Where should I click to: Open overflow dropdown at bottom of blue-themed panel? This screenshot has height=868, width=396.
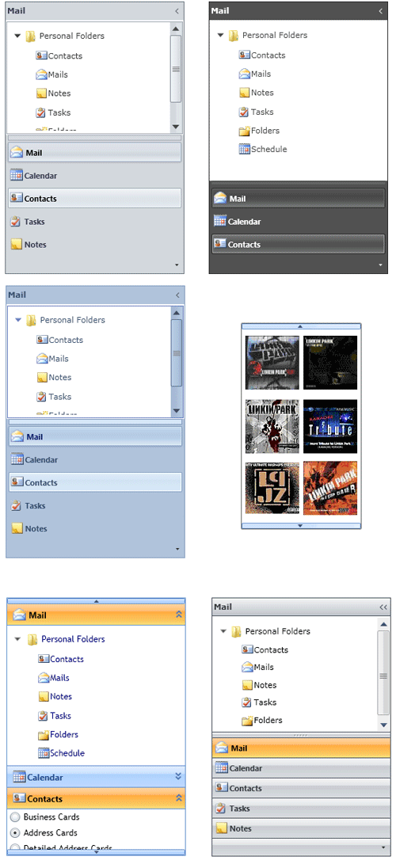177,549
